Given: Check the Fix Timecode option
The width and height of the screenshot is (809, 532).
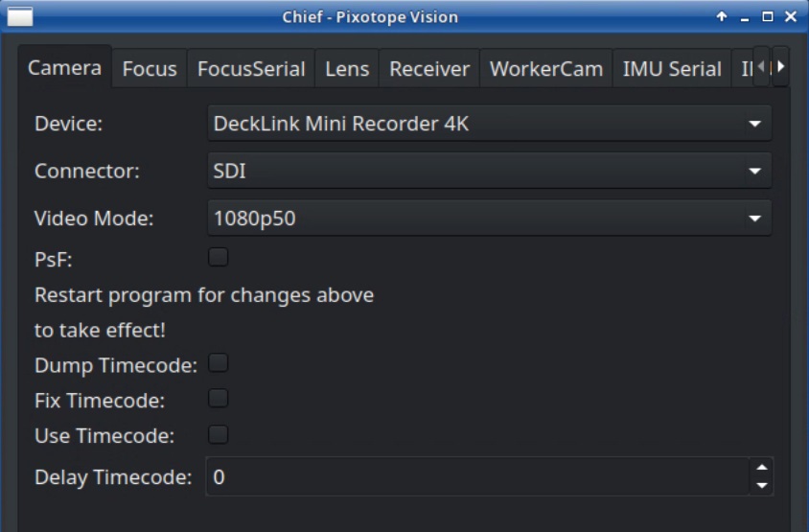Looking at the screenshot, I should point(219,399).
